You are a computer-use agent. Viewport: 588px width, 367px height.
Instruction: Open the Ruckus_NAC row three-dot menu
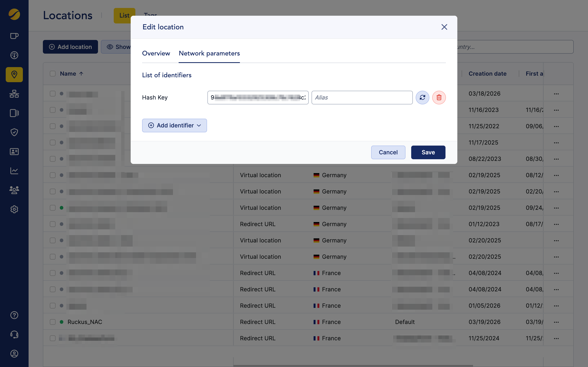(556, 322)
